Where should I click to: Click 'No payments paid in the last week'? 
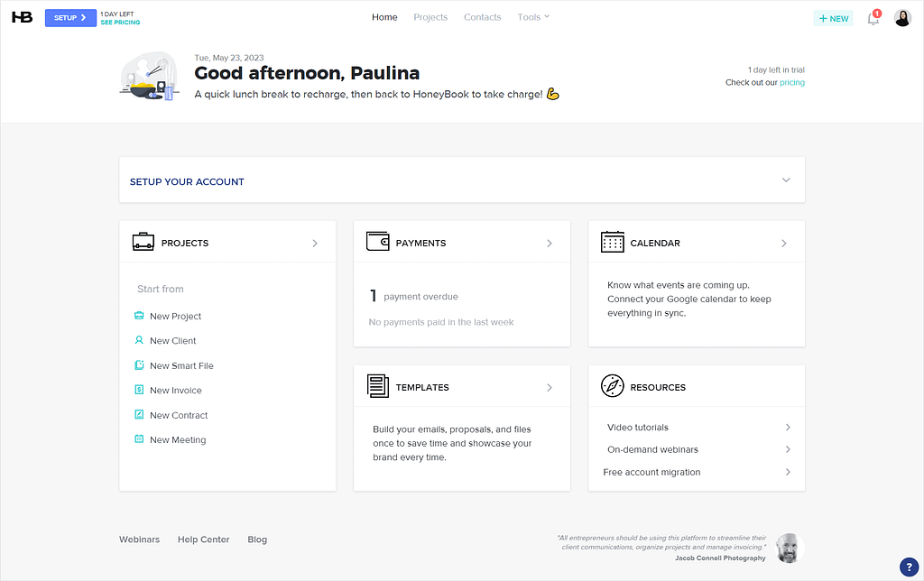click(440, 322)
